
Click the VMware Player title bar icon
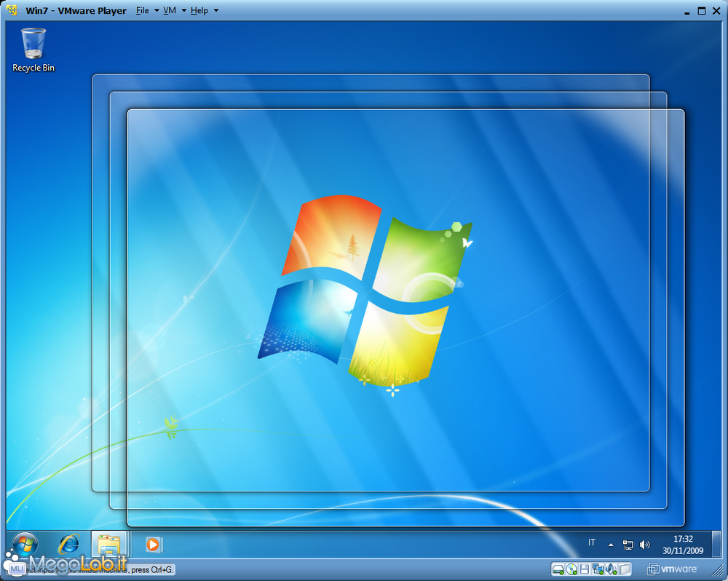[x=12, y=9]
